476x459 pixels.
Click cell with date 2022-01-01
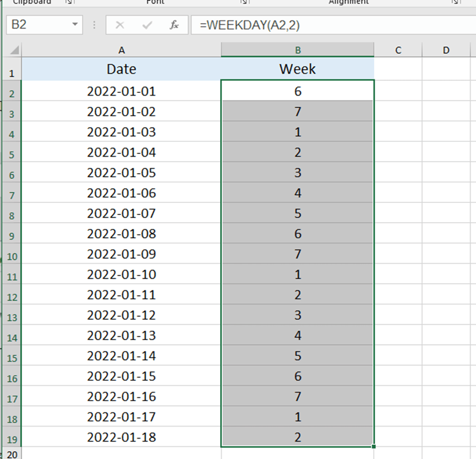click(122, 91)
